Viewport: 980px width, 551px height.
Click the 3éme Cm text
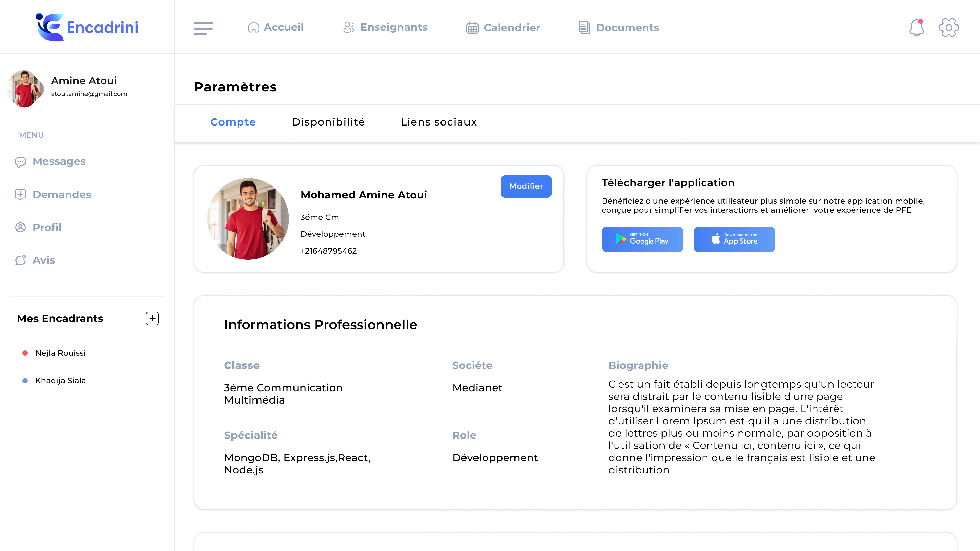pyautogui.click(x=320, y=217)
